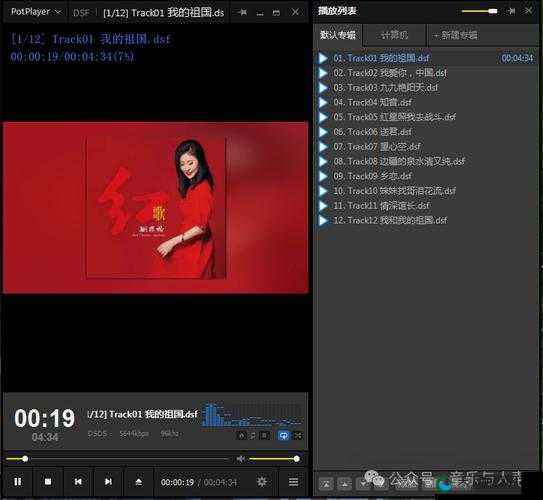543x500 pixels.
Task: Minimize the PotPlayer window
Action: (260, 13)
